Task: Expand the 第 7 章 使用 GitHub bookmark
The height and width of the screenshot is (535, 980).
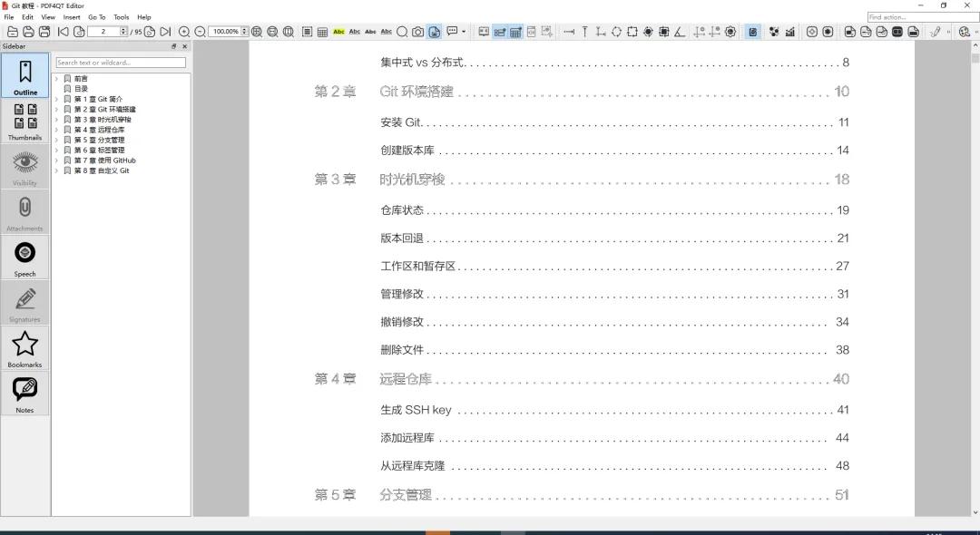Action: pyautogui.click(x=58, y=160)
